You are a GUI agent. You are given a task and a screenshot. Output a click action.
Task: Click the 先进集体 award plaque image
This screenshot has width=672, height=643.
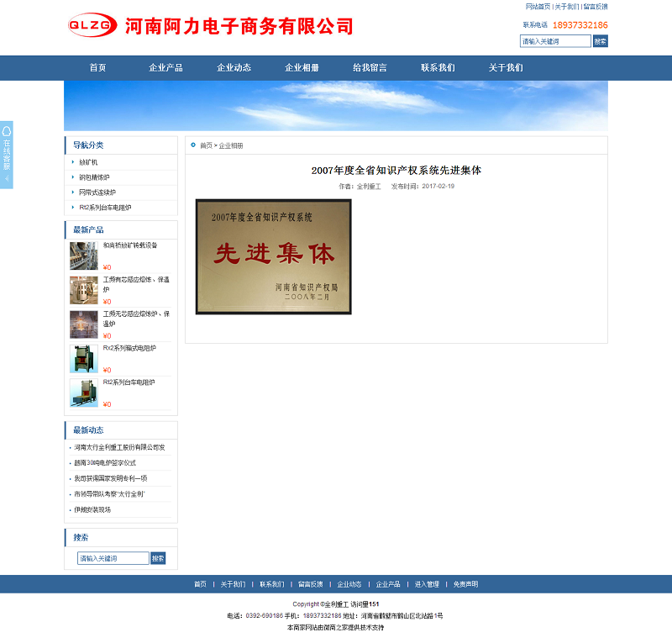[273, 256]
